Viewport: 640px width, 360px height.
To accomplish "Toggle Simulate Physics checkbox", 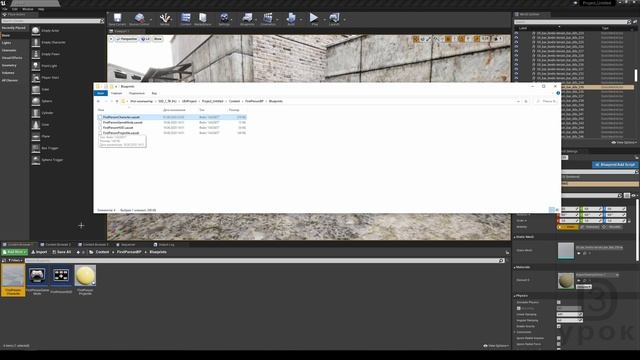I will coord(559,302).
